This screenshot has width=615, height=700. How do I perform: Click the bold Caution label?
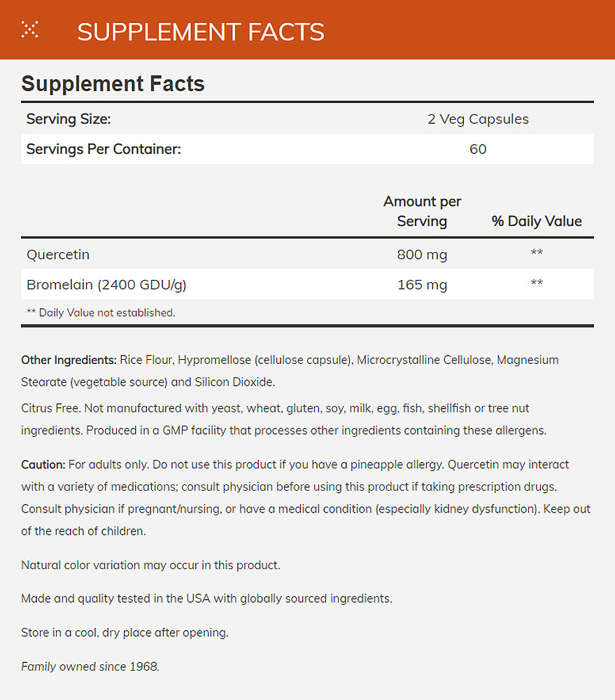tap(43, 465)
